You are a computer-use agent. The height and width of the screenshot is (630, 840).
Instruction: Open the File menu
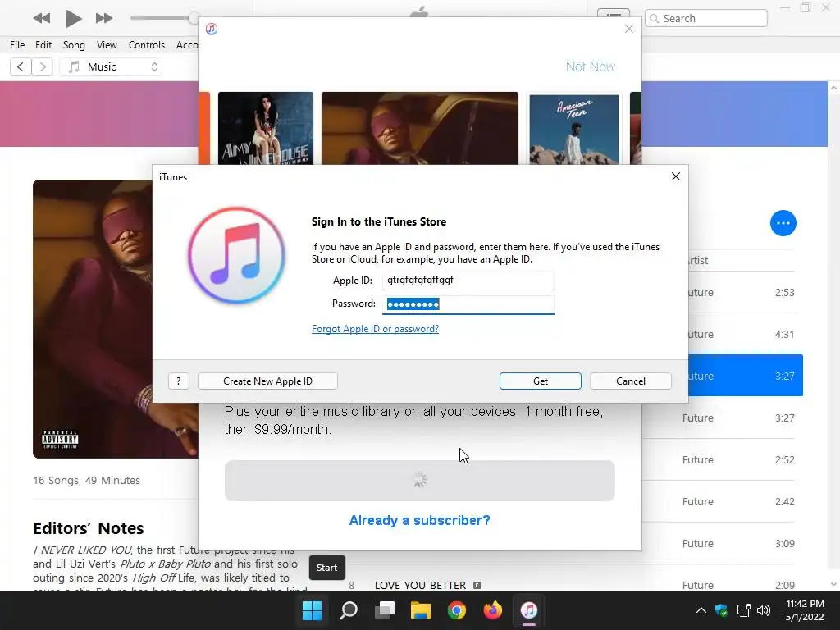[17, 45]
